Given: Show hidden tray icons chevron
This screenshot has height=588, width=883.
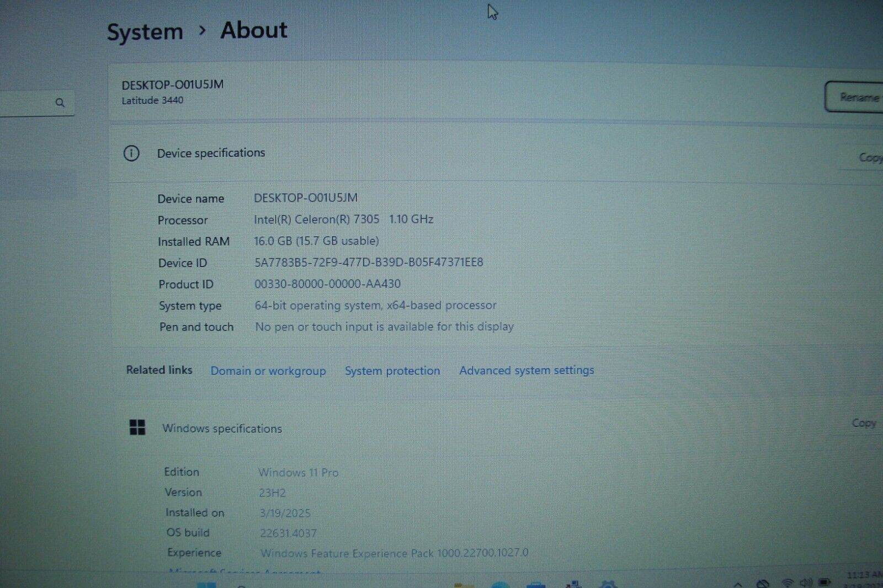Looking at the screenshot, I should [738, 584].
